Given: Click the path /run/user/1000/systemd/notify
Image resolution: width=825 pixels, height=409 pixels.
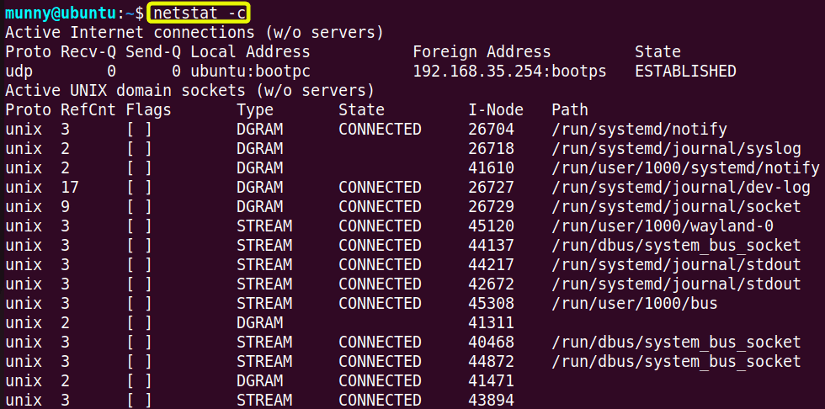Looking at the screenshot, I should 685,168.
